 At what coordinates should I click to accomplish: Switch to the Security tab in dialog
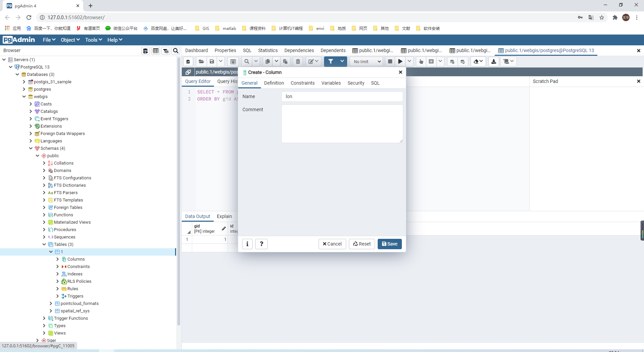(356, 83)
